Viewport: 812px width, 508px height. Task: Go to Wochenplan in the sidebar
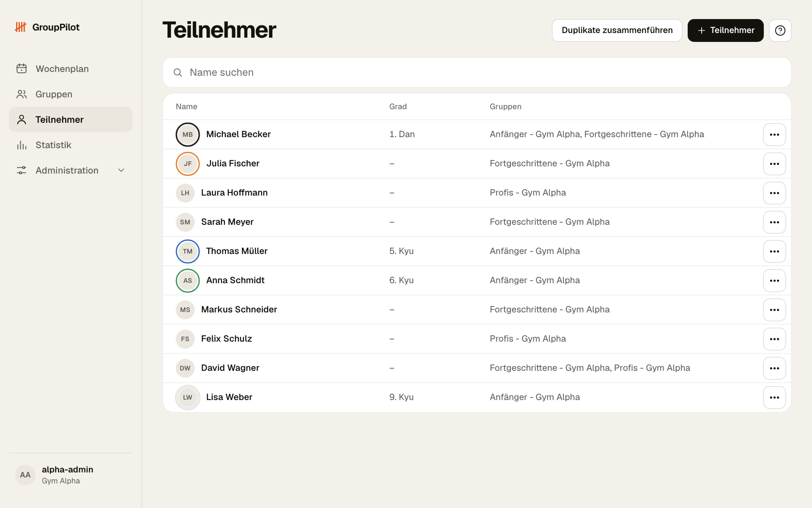[x=71, y=69]
